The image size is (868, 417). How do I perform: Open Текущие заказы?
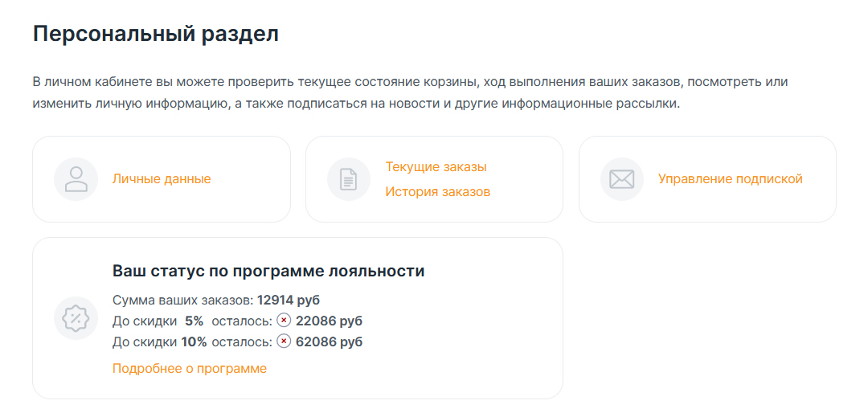click(436, 166)
